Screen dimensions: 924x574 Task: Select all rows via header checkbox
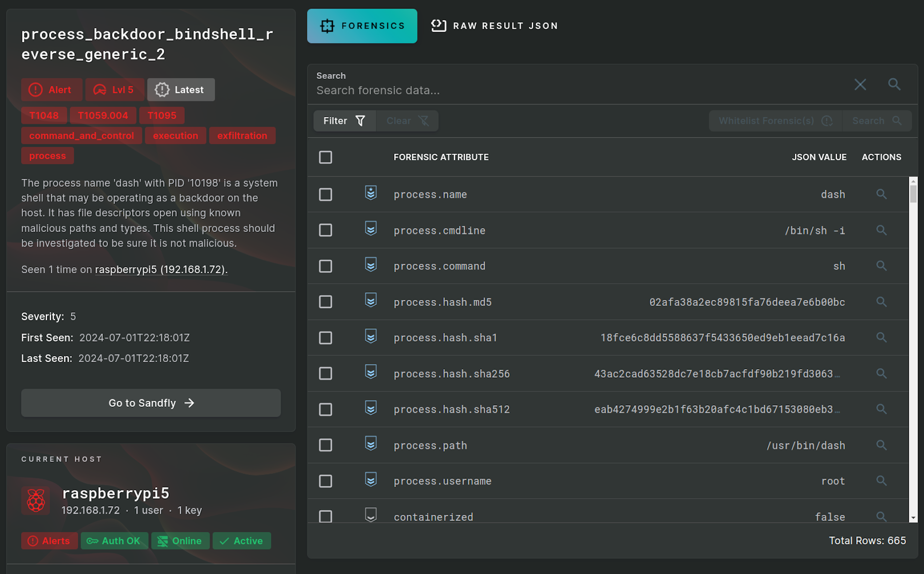click(x=325, y=157)
